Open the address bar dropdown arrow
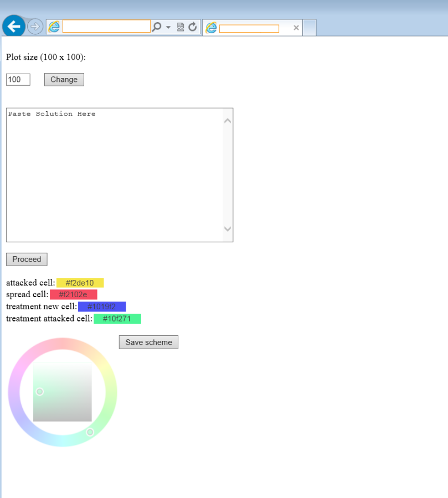Screen dimensions: 448x498 pos(168,27)
